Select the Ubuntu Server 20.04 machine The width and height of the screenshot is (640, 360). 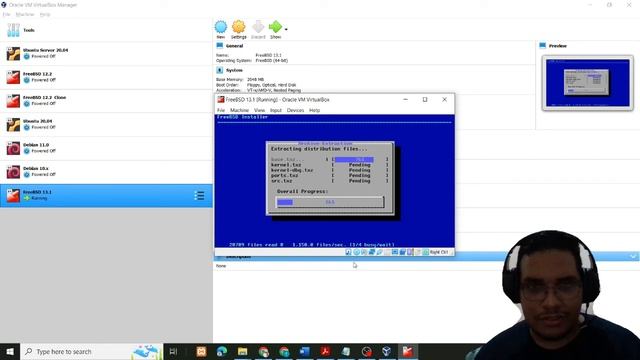pyautogui.click(x=106, y=53)
